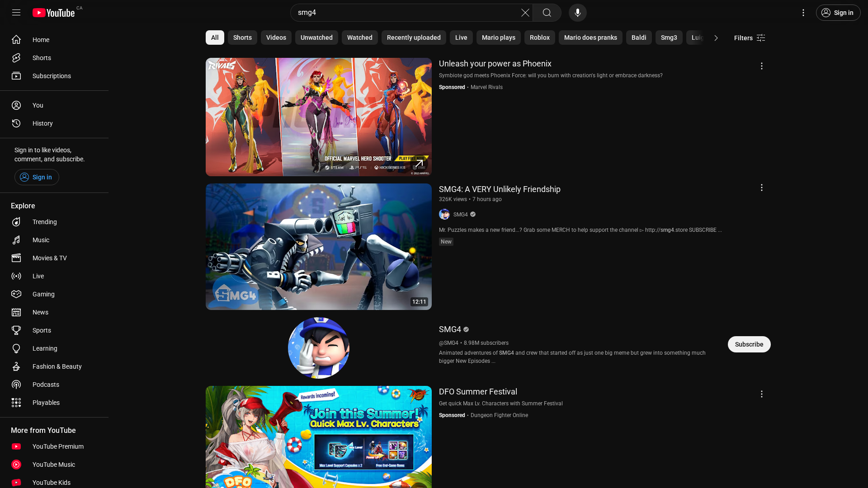The height and width of the screenshot is (488, 868).
Task: Open Trending under Explore
Action: (x=54, y=222)
